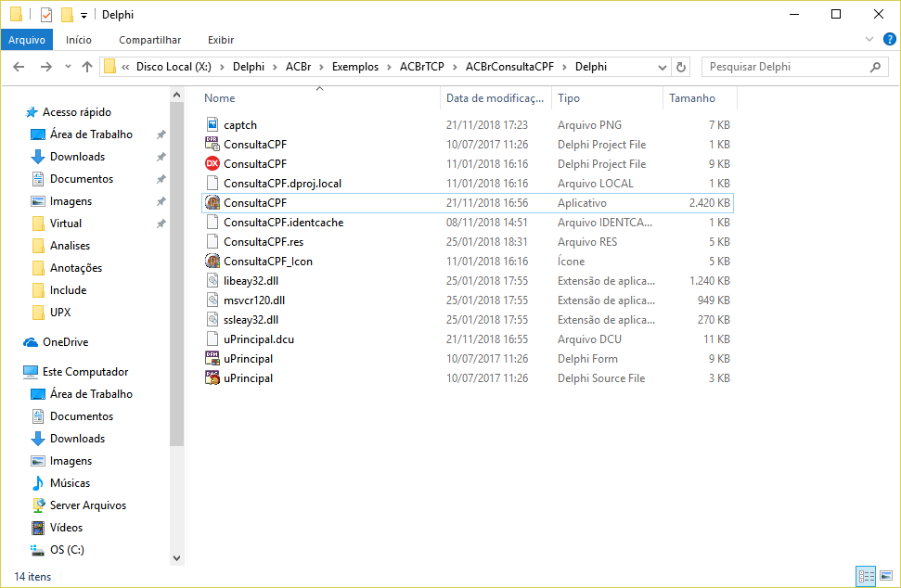
Task: Select Este Computador in the navigation pane
Action: click(85, 372)
